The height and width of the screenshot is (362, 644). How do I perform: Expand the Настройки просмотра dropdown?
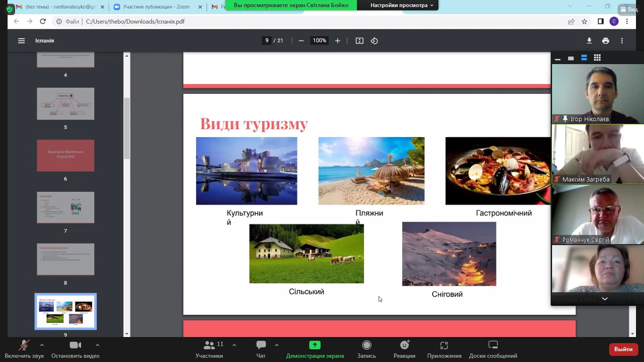click(x=401, y=5)
